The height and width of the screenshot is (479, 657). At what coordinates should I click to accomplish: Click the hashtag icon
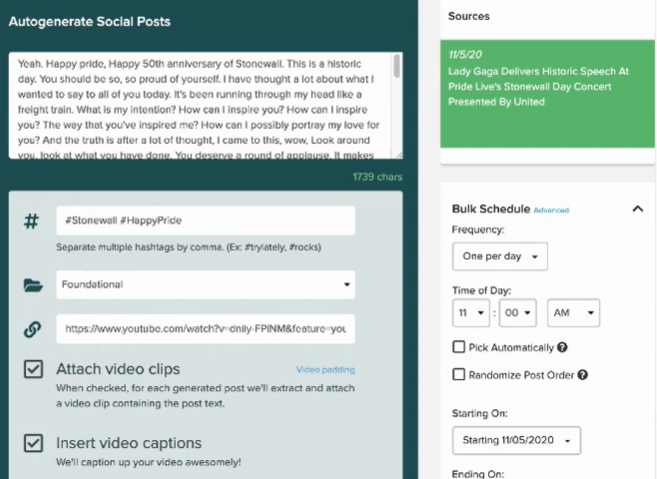[31, 221]
